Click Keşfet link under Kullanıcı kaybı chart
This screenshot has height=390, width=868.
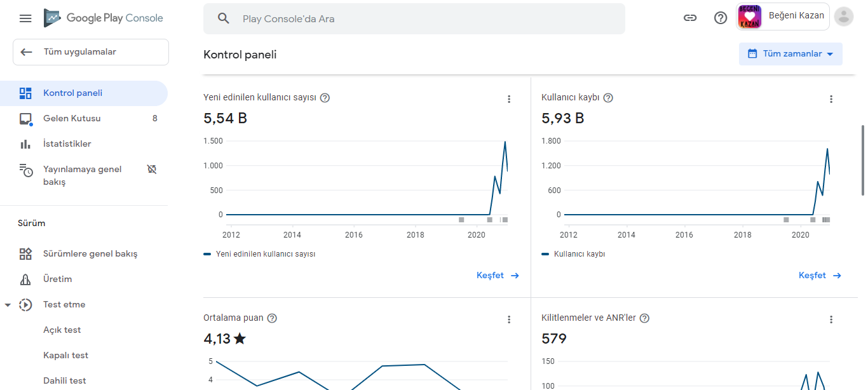(x=820, y=276)
